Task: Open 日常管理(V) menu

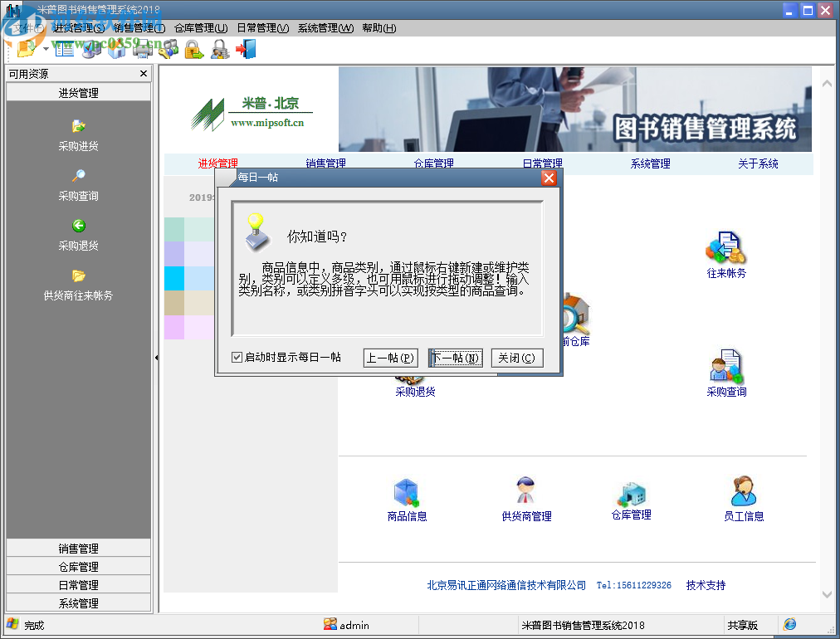Action: [263, 28]
